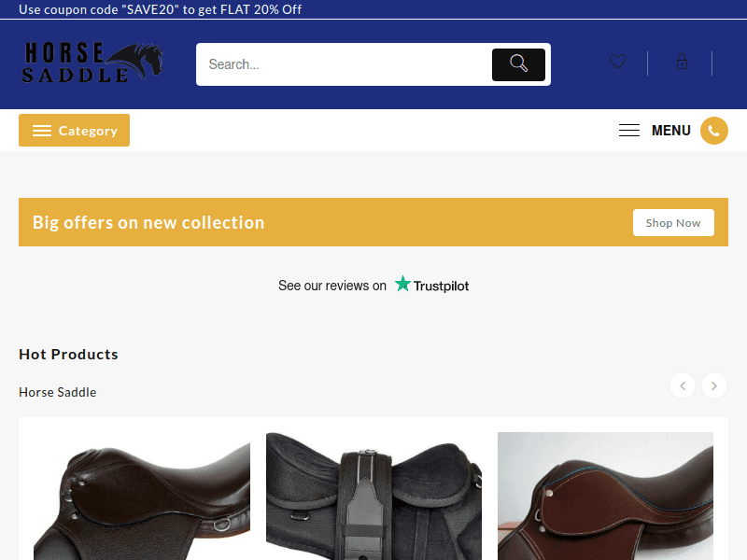Click the orange phone call icon
Screen dimensions: 747x560
click(x=714, y=131)
